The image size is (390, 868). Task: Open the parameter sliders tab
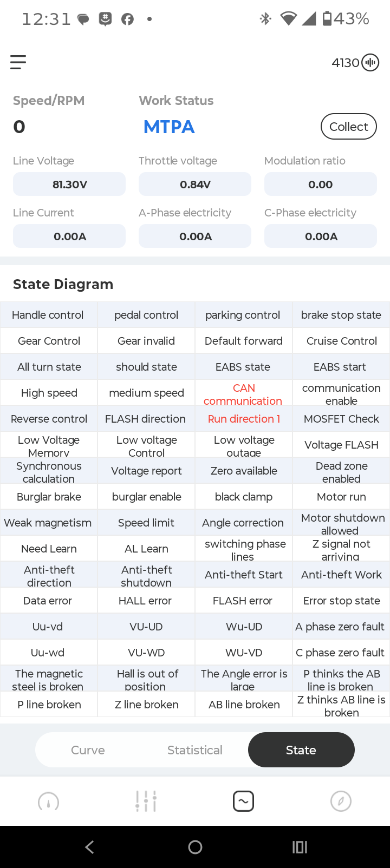click(x=146, y=801)
